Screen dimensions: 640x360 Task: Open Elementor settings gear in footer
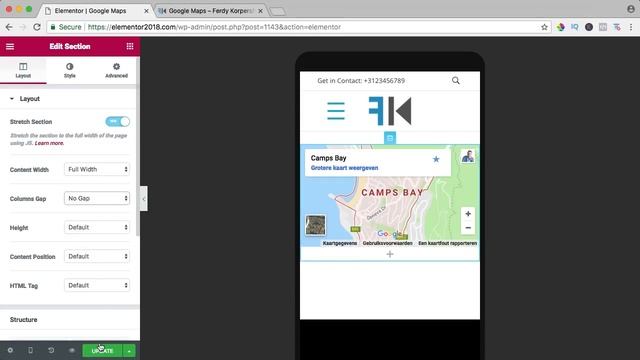(x=10, y=351)
